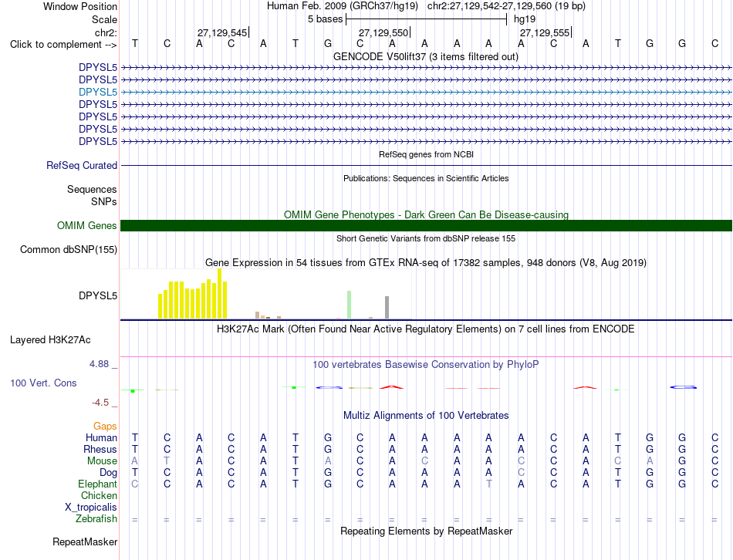Screen dimensions: 733x560
Task: Select the 'Zebrafish' alignment row label
Action: coord(96,519)
